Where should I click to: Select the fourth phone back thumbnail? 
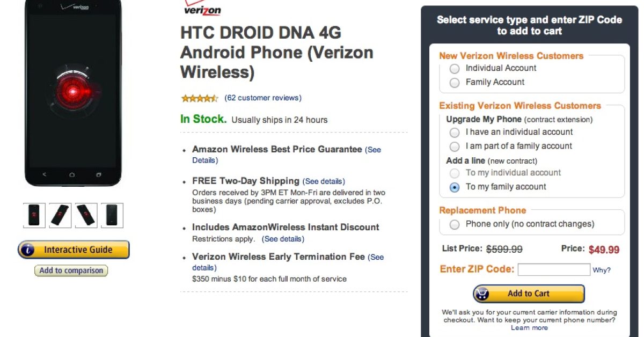(112, 215)
